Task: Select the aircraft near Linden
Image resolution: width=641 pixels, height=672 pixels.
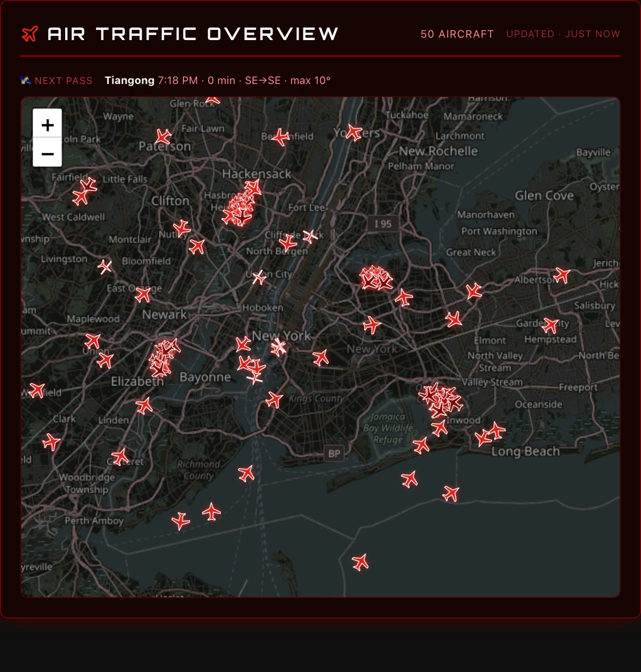Action: tap(144, 406)
